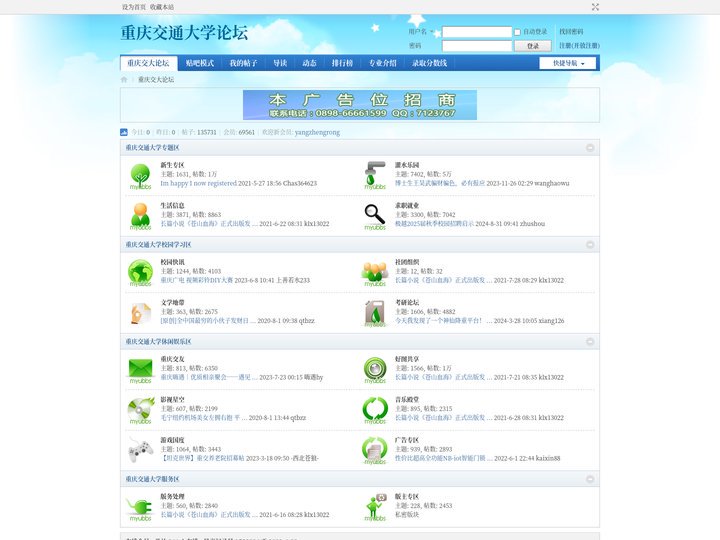The height and width of the screenshot is (540, 720).
Task: Collapse the 重庆交通大学服务区 section
Action: click(590, 479)
